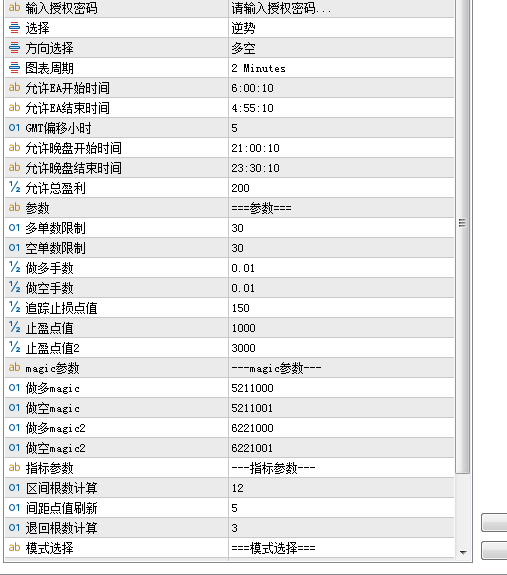Image resolution: width=507 pixels, height=575 pixels.
Task: Click the enum icon beside 方向选择
Action: (x=14, y=48)
